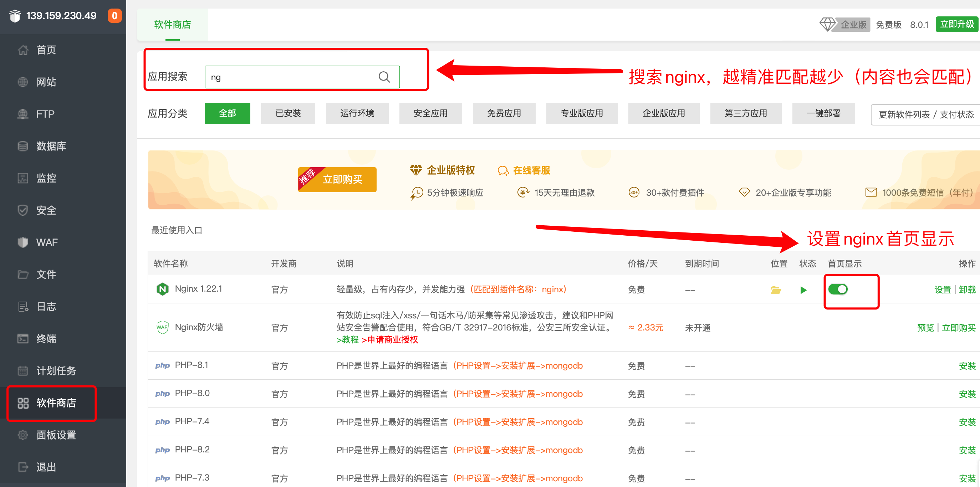Select the 安全应用 category
The width and height of the screenshot is (980, 487).
click(x=430, y=113)
